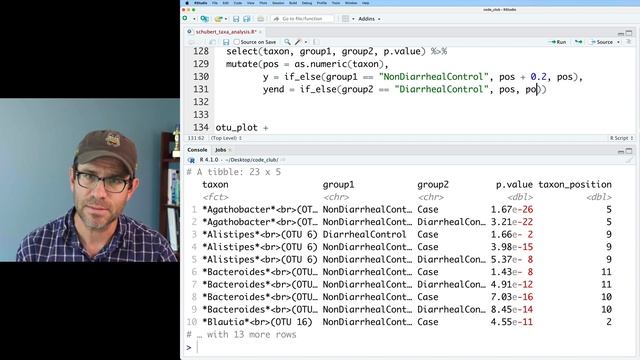Open the R Script file type selector
Image resolution: width=640 pixels, height=360 pixels.
622,138
